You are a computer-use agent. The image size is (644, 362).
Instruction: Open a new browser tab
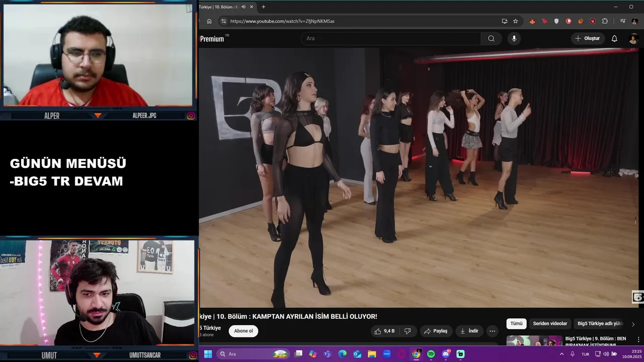coord(263,7)
